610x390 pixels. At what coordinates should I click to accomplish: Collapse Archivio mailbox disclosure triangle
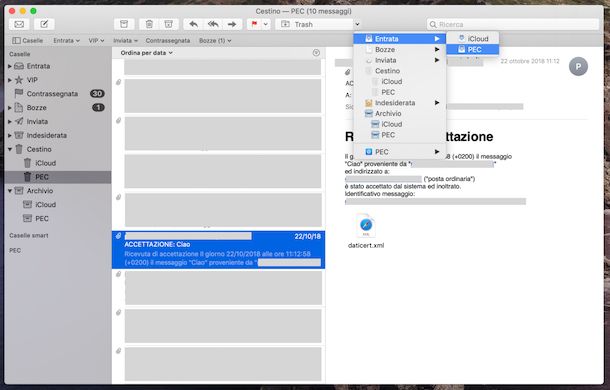pos(10,191)
